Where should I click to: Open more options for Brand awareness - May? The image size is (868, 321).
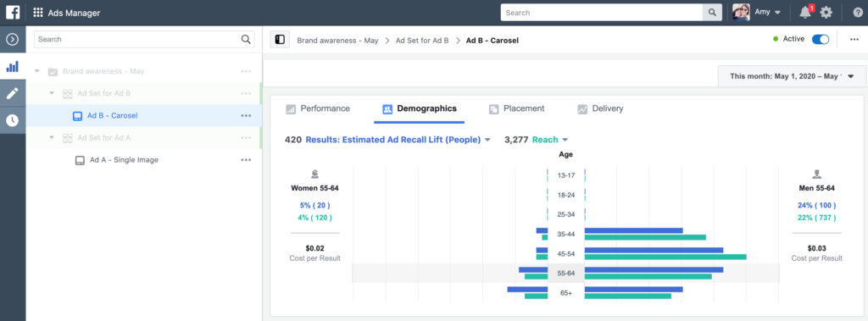(246, 71)
